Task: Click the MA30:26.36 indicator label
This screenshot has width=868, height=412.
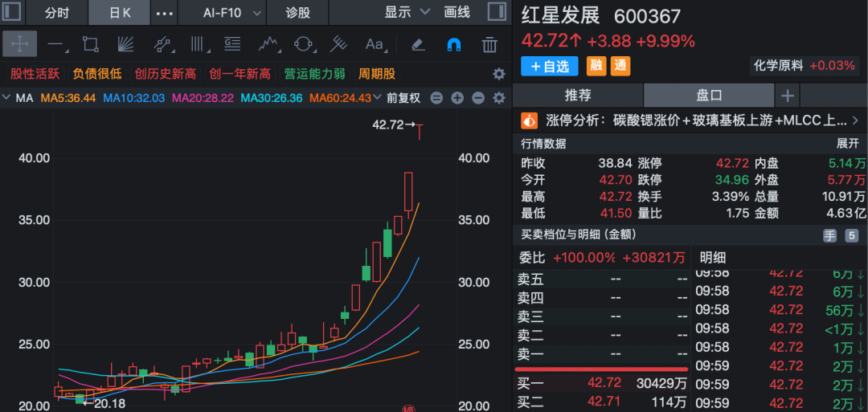Action: coord(272,98)
